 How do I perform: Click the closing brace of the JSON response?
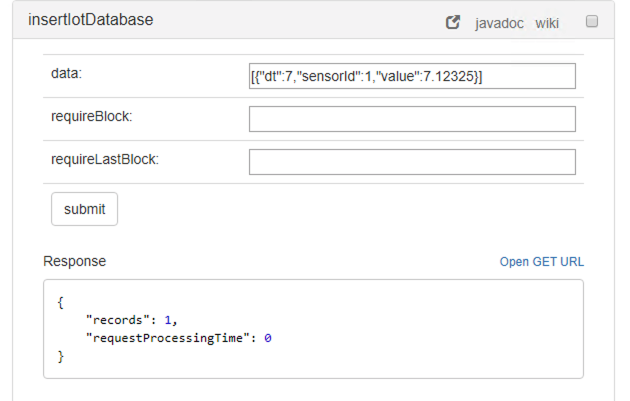click(x=61, y=356)
